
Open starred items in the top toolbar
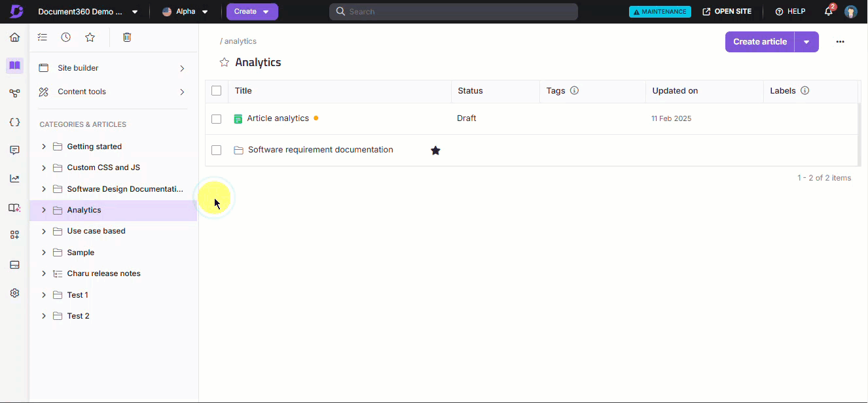[90, 37]
